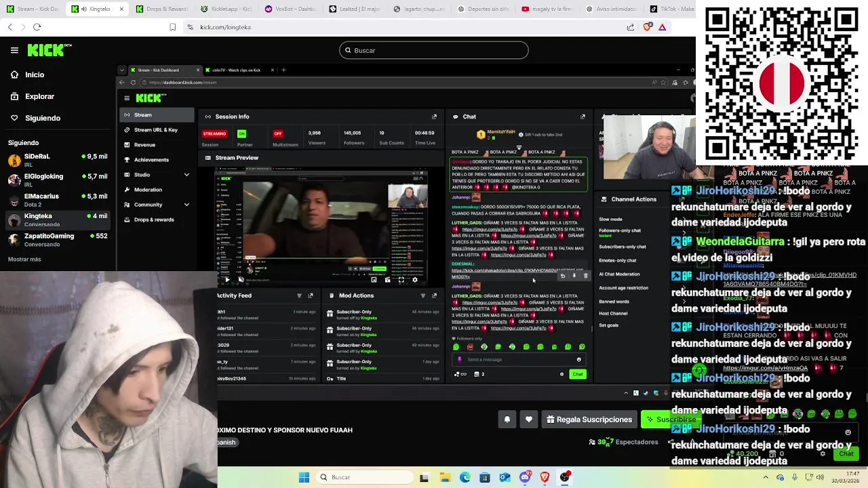This screenshot has width=868, height=488.
Task: Click the green Chat send button in dashboard
Action: 577,374
